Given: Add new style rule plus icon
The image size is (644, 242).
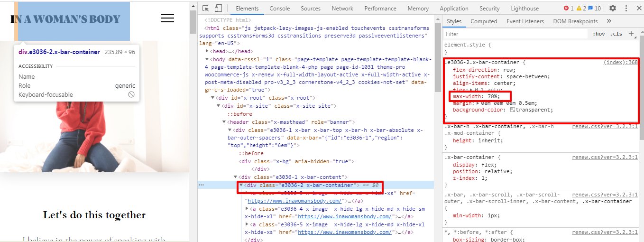Looking at the screenshot, I should [631, 34].
